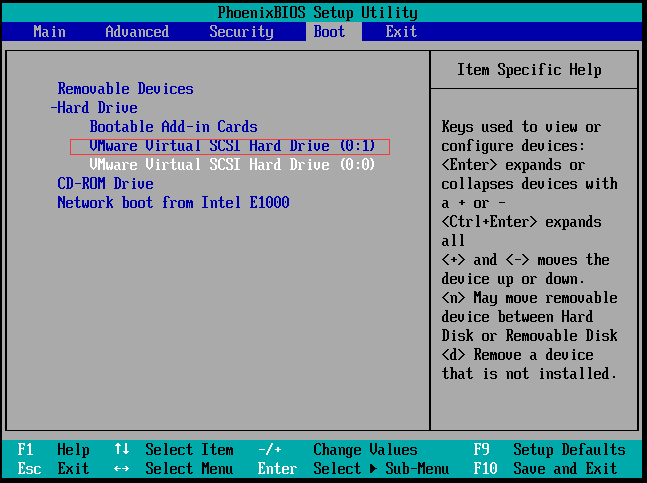Click Enter Select Sub-Menu hint
Viewport: 647px width, 483px height.
[x=353, y=468]
